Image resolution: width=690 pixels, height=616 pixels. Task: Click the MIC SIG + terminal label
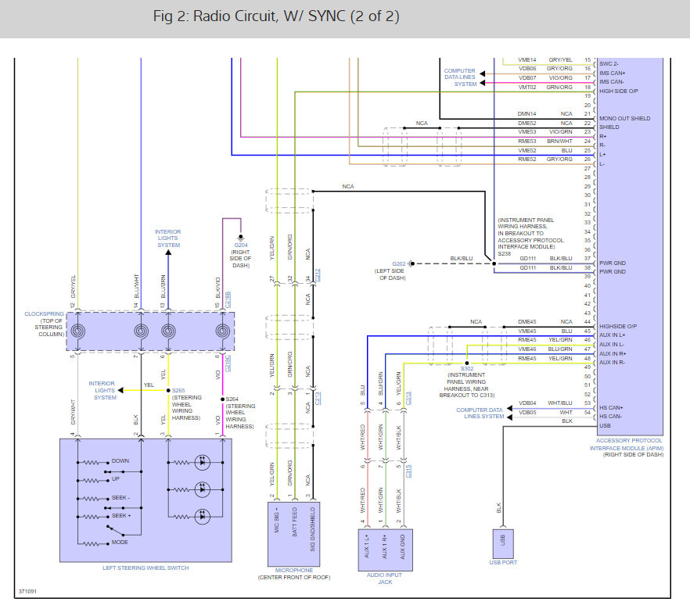click(277, 520)
